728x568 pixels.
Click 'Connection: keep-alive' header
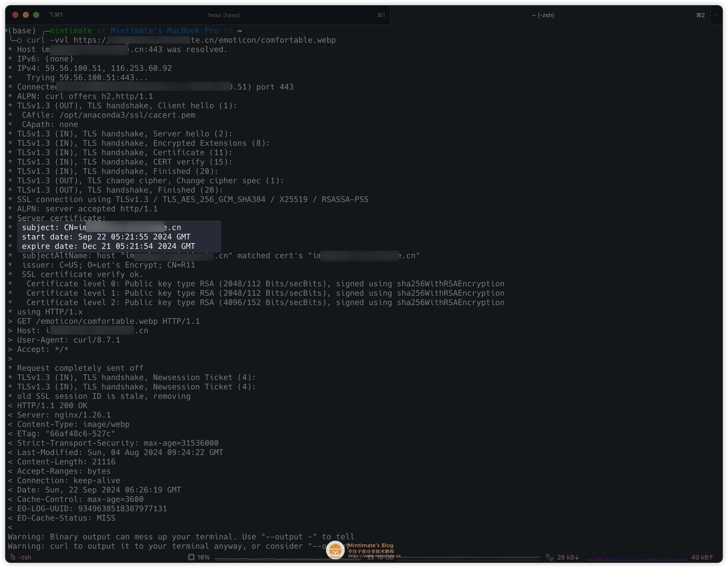[x=64, y=480]
